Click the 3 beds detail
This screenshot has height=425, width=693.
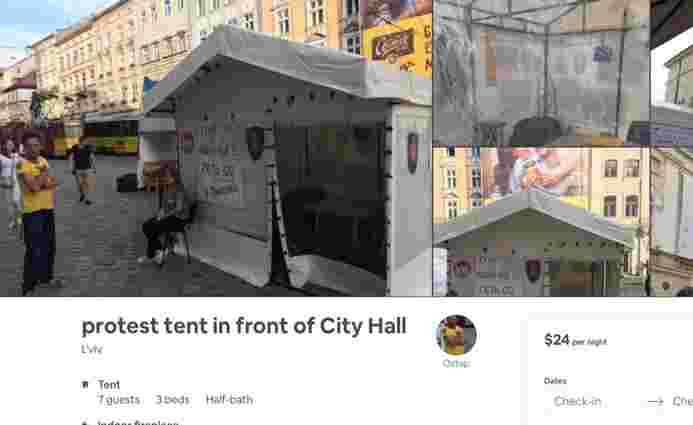tap(172, 400)
